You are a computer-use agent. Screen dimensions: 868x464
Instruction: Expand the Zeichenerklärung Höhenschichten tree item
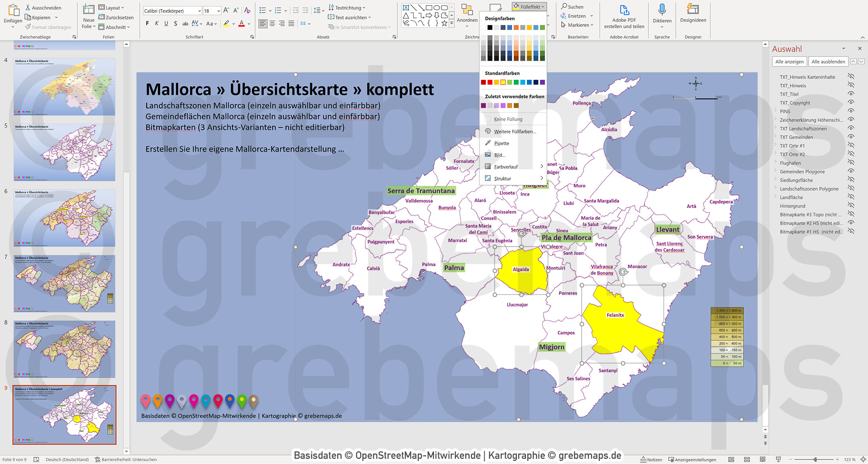pos(776,120)
